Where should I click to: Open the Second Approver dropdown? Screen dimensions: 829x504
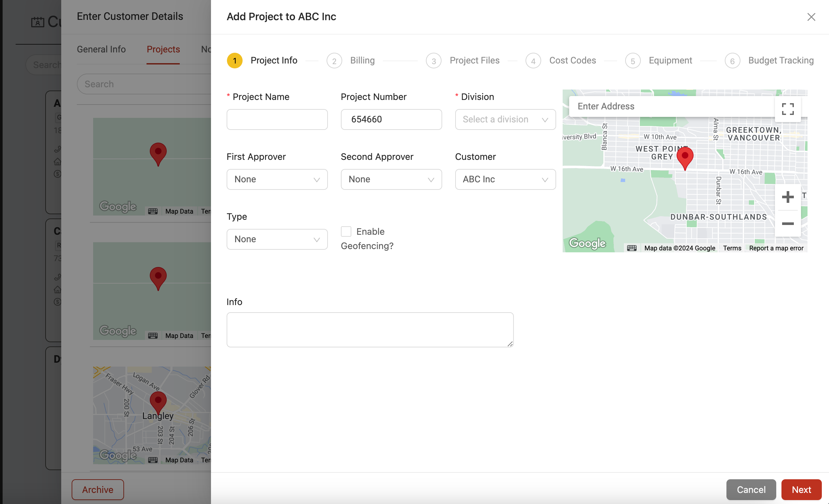coord(391,179)
